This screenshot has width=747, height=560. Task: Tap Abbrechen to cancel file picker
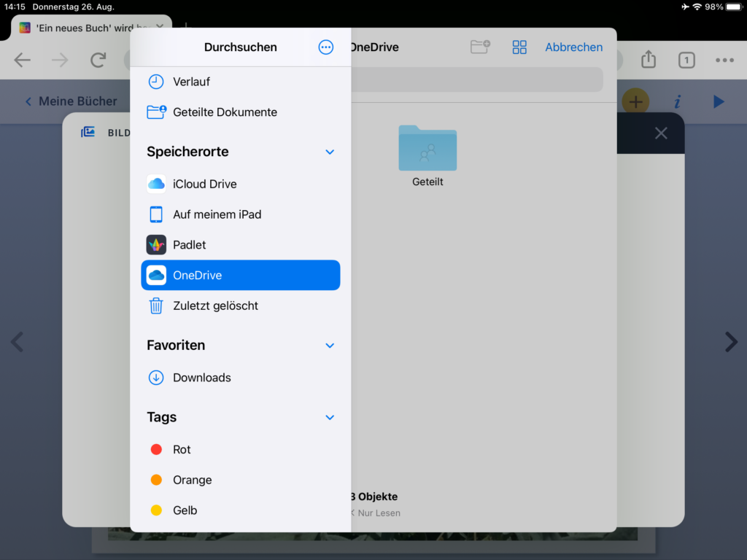(x=573, y=47)
